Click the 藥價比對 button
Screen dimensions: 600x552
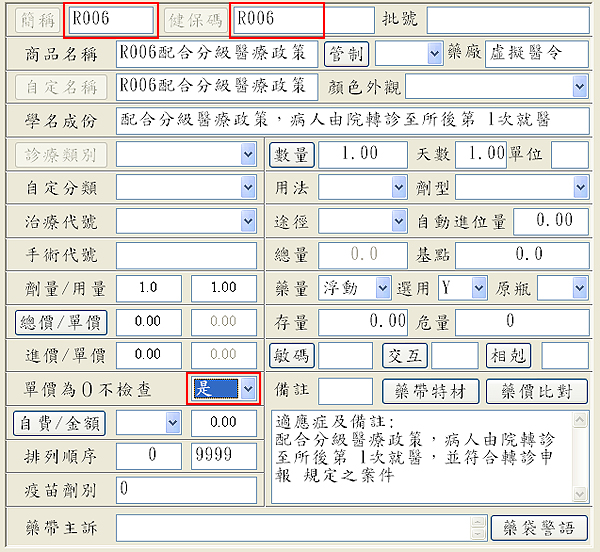[x=537, y=390]
